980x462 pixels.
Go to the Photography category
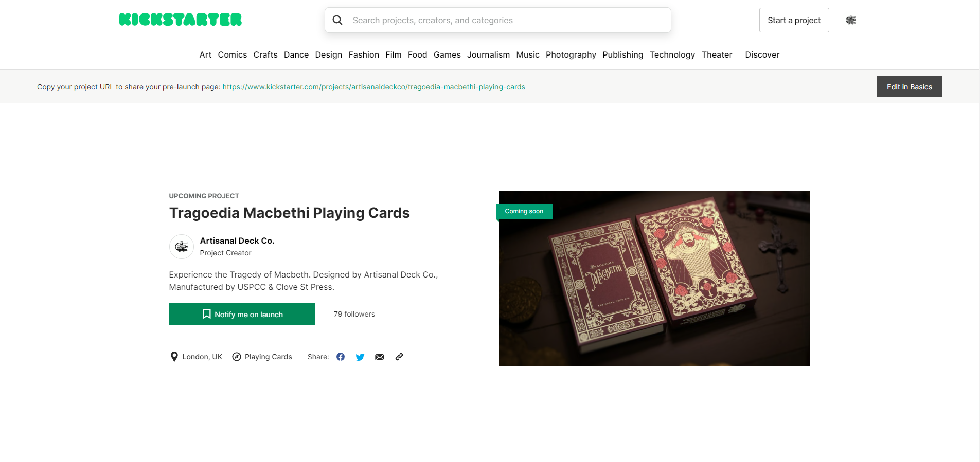pyautogui.click(x=571, y=54)
